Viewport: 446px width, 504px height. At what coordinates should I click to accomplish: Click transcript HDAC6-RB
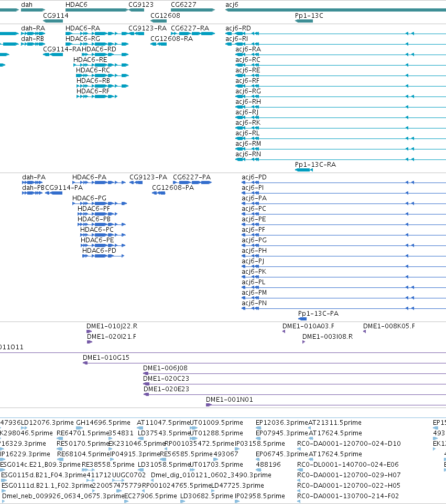pos(93,81)
